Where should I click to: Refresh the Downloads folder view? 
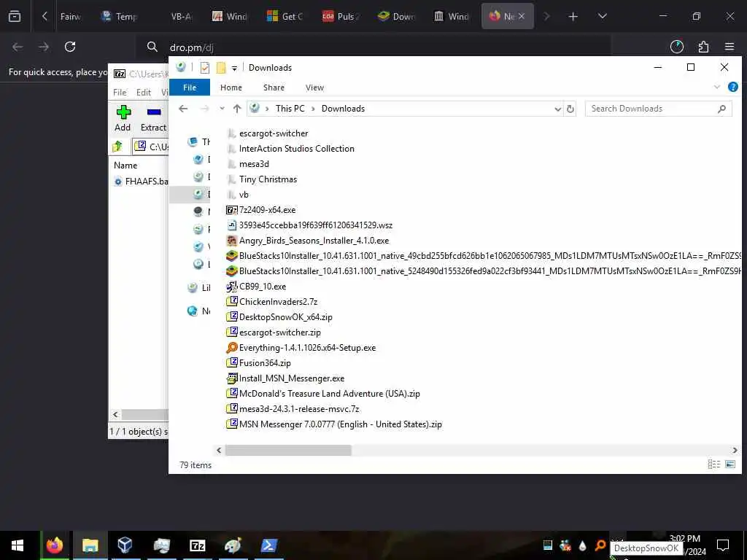pyautogui.click(x=570, y=109)
